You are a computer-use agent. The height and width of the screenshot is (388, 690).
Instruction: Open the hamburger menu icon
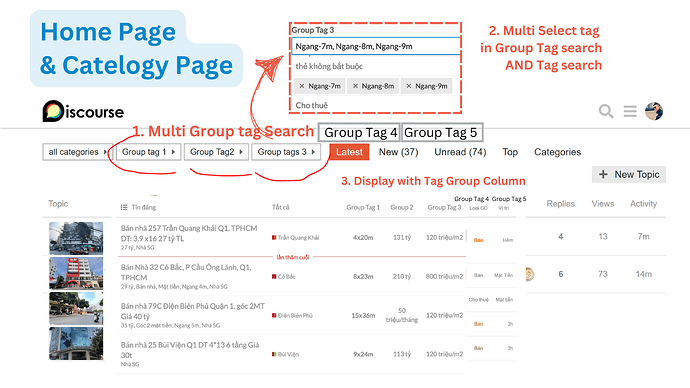[x=630, y=111]
